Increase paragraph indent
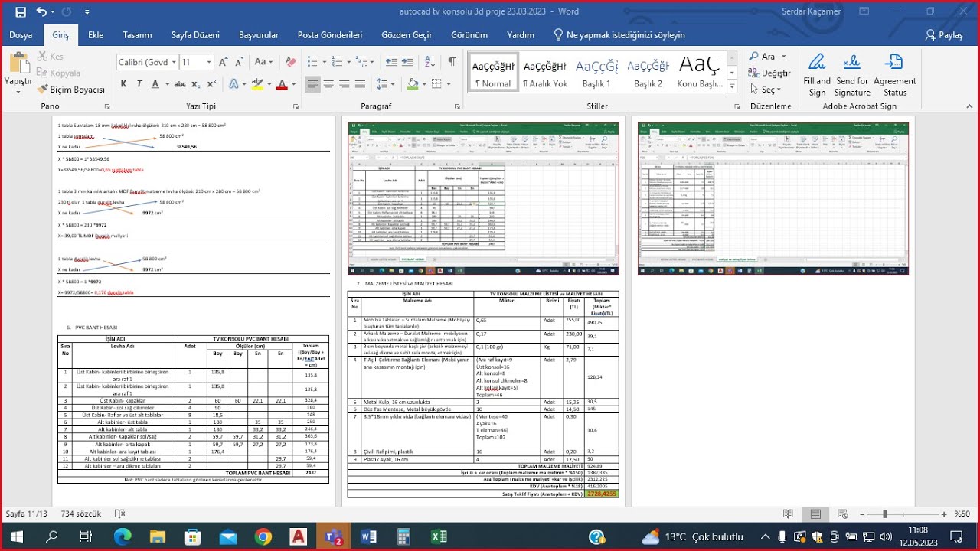Screen dimensions: 980x551 pos(407,62)
